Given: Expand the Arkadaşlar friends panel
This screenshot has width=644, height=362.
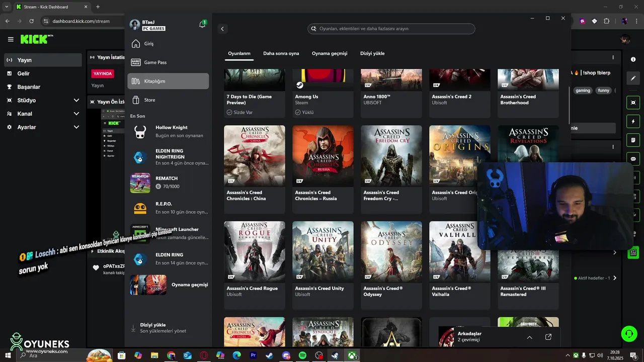Looking at the screenshot, I should click(x=529, y=337).
